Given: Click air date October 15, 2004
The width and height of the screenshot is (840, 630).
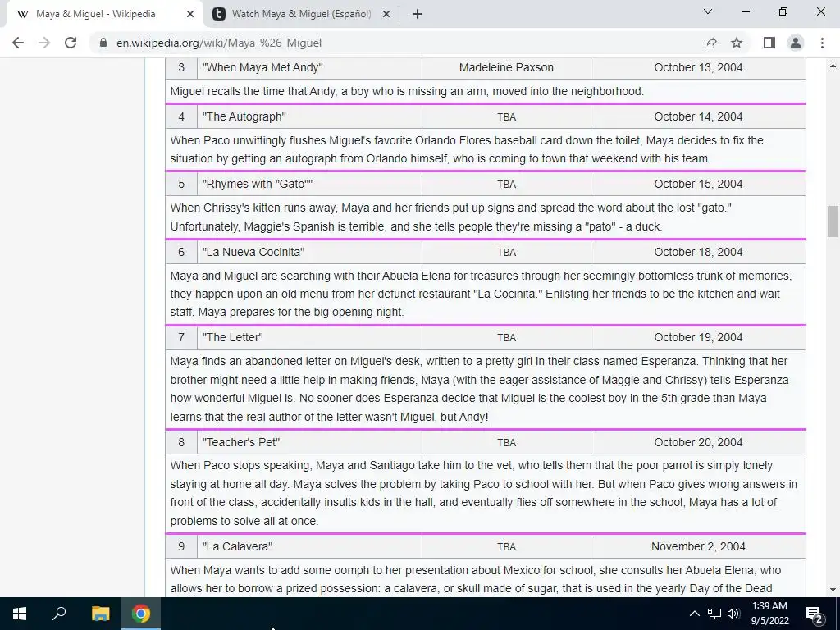Looking at the screenshot, I should pyautogui.click(x=698, y=185).
